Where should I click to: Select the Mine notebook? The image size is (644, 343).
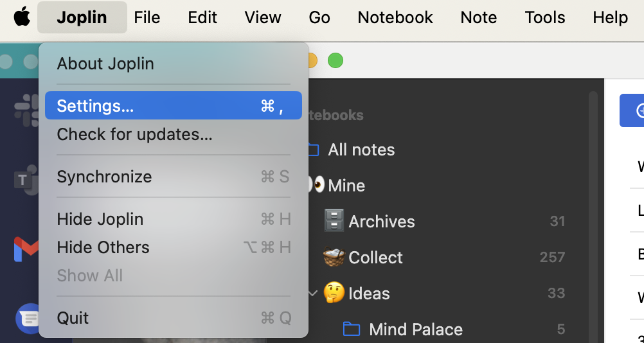pos(346,186)
